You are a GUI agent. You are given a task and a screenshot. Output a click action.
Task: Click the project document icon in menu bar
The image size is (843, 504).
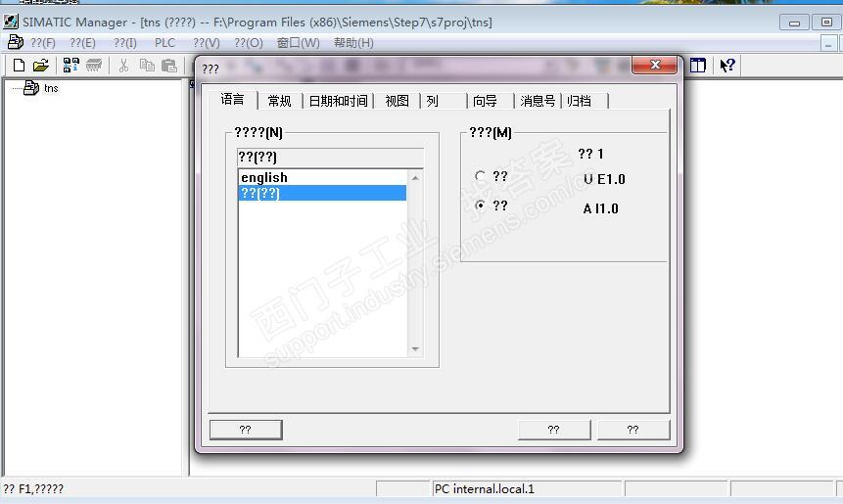click(15, 42)
